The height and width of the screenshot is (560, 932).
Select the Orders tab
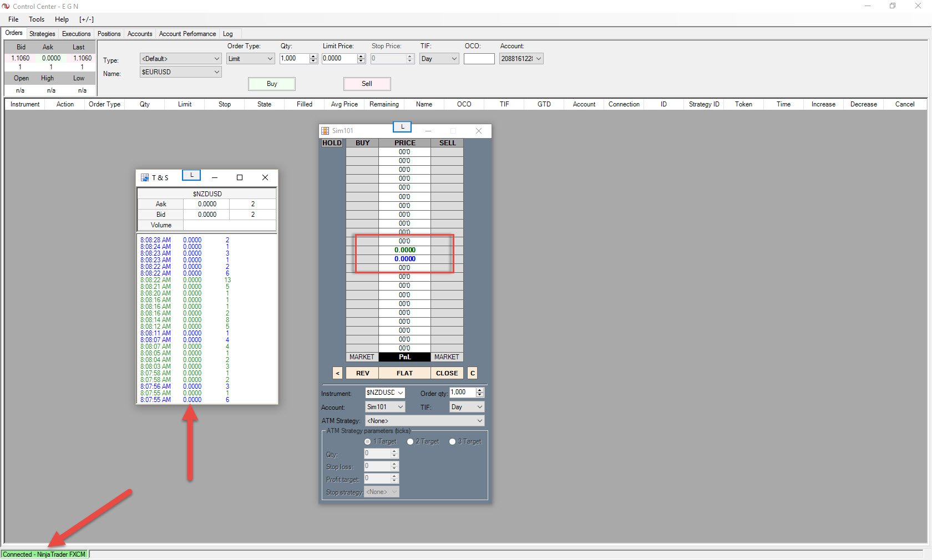pos(14,33)
